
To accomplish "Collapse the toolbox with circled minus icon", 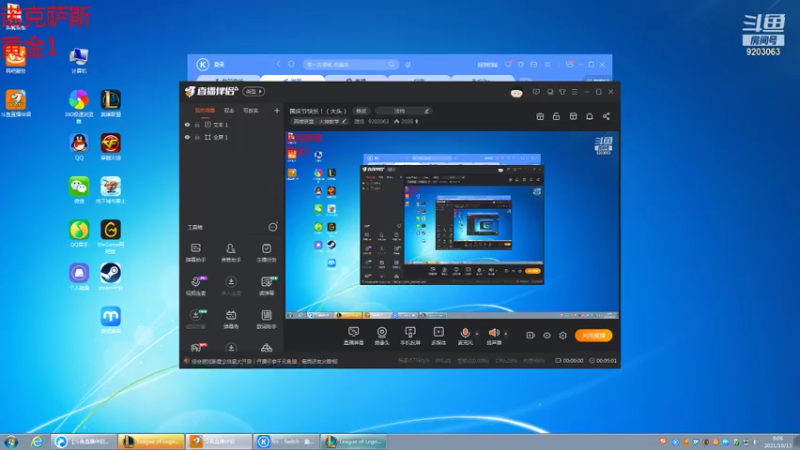I will pyautogui.click(x=273, y=227).
